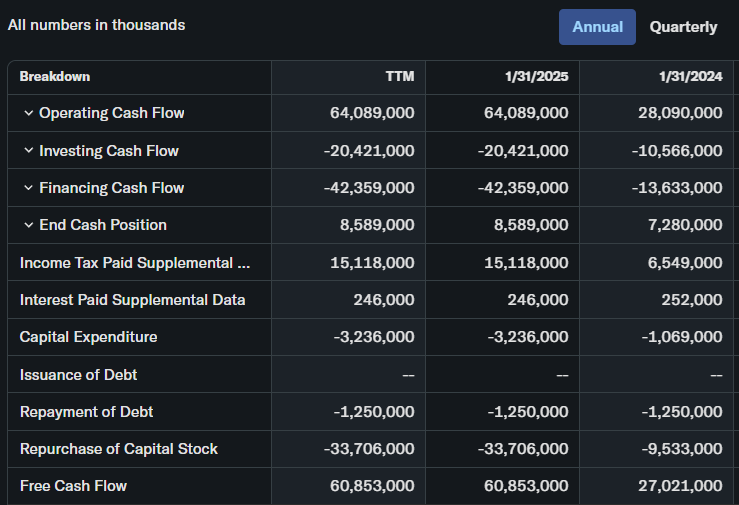739x505 pixels.
Task: Select TTM Investing Cash Flow value -20,421,000
Action: point(369,151)
